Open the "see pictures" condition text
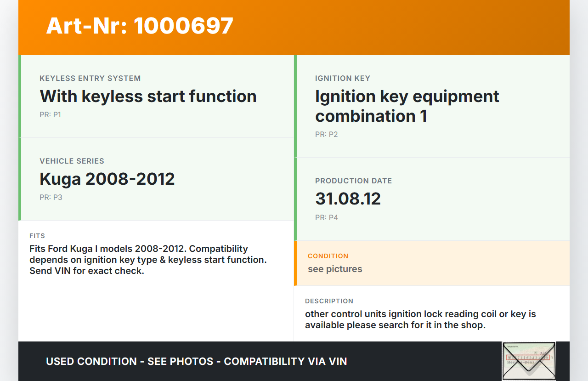588x381 pixels. click(x=335, y=269)
